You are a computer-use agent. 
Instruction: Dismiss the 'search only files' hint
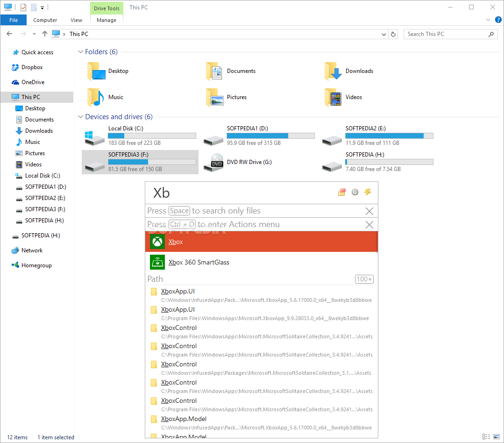(x=369, y=211)
